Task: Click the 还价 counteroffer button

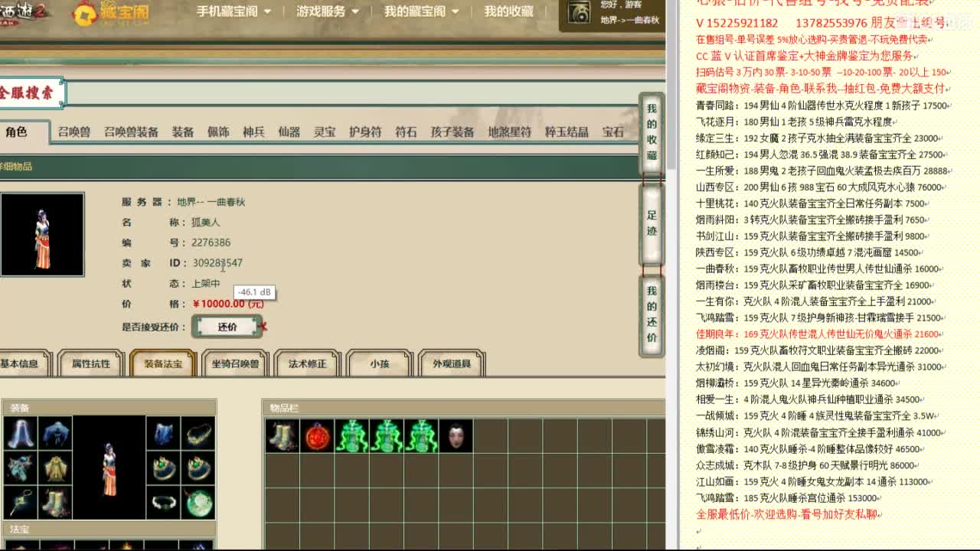Action: click(x=227, y=327)
